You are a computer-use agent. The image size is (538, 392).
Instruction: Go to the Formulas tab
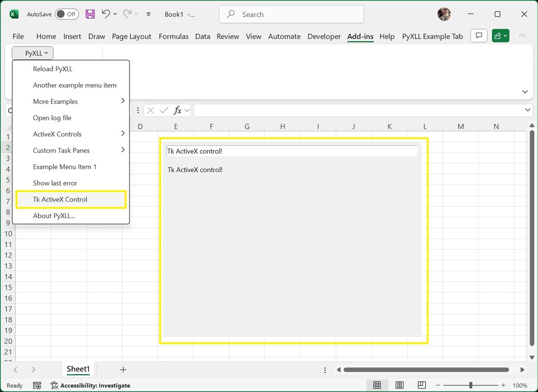(x=174, y=37)
